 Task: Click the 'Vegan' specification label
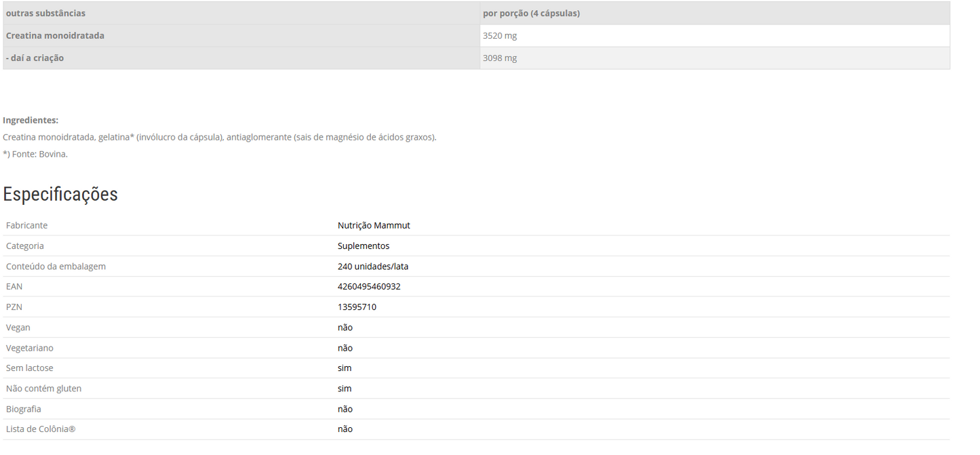tap(18, 328)
